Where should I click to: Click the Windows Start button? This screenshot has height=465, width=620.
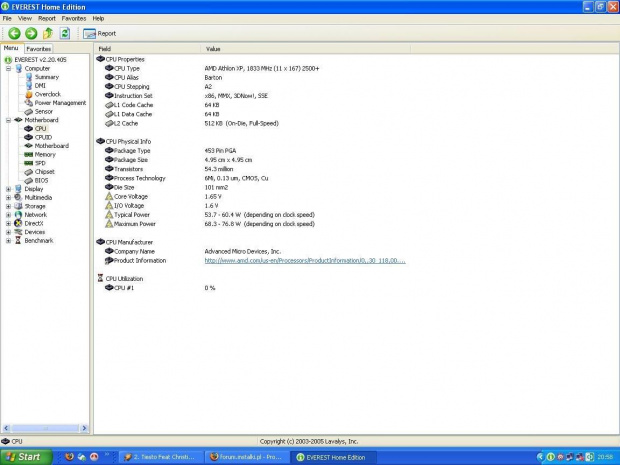24,457
